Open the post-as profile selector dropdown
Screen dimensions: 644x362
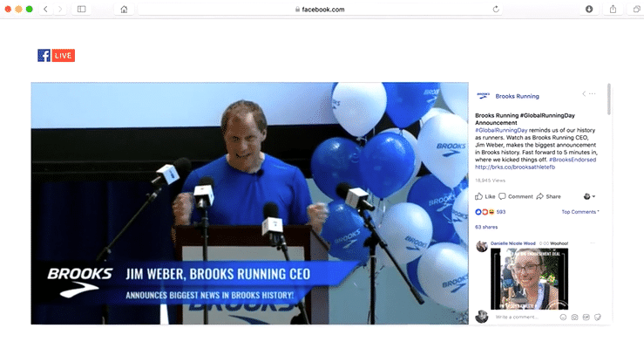pyautogui.click(x=589, y=196)
